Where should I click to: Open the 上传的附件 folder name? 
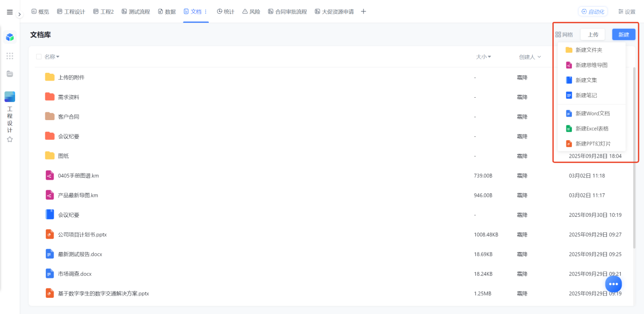71,77
